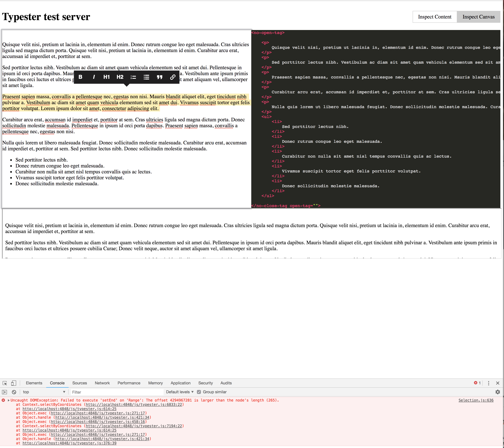Toggle italic formatting in the editor toolbar
The image size is (504, 448).
pos(94,77)
